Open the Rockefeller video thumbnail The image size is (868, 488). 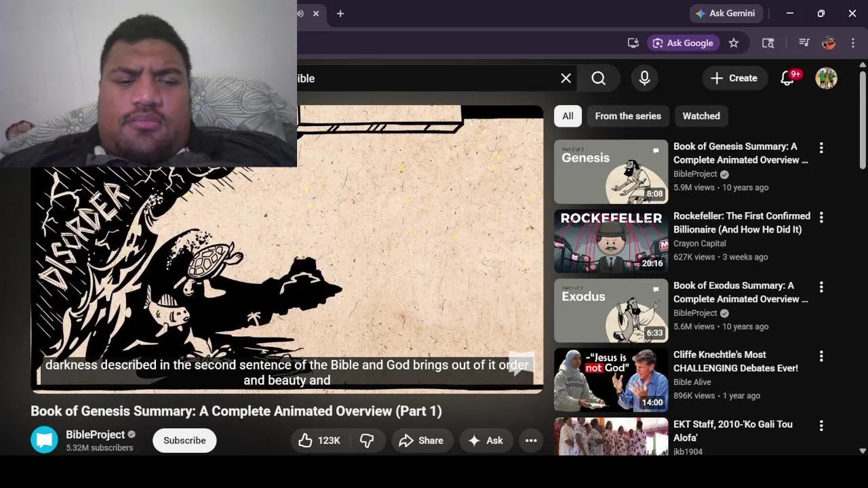coord(611,241)
